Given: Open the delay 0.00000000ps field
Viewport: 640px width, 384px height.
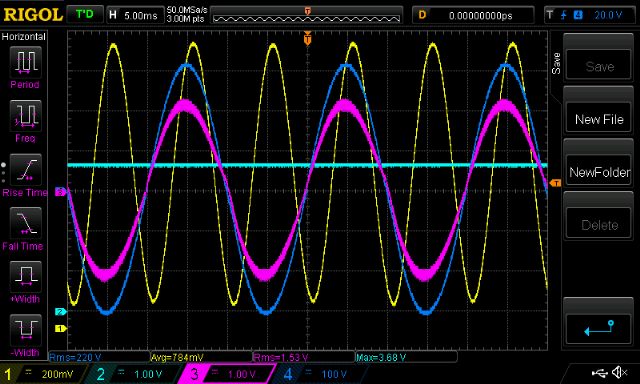Looking at the screenshot, I should click(x=473, y=16).
